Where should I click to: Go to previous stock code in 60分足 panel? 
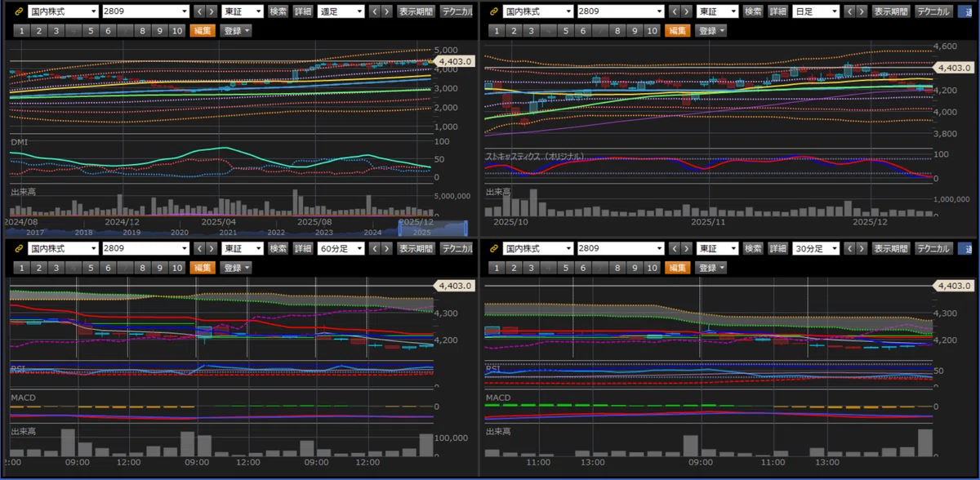[x=200, y=248]
